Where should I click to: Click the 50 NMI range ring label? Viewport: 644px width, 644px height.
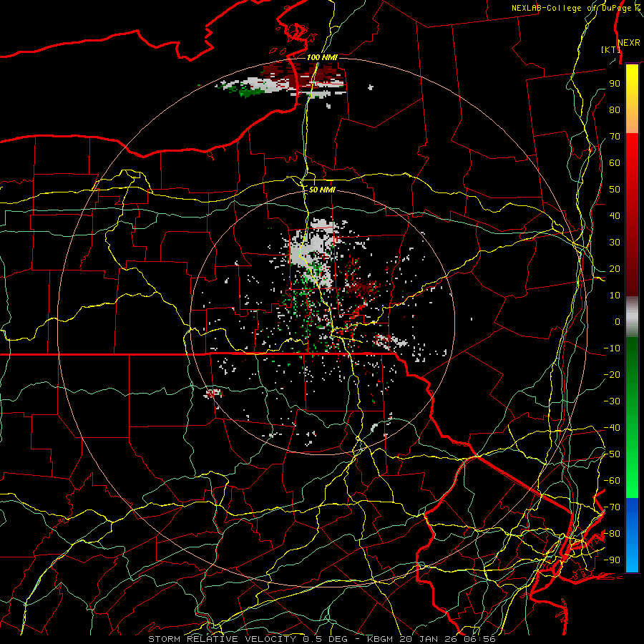322,190
